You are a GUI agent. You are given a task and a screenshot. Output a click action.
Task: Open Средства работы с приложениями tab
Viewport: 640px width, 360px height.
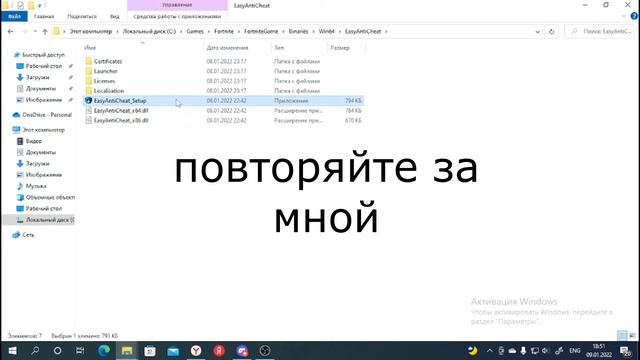click(177, 16)
